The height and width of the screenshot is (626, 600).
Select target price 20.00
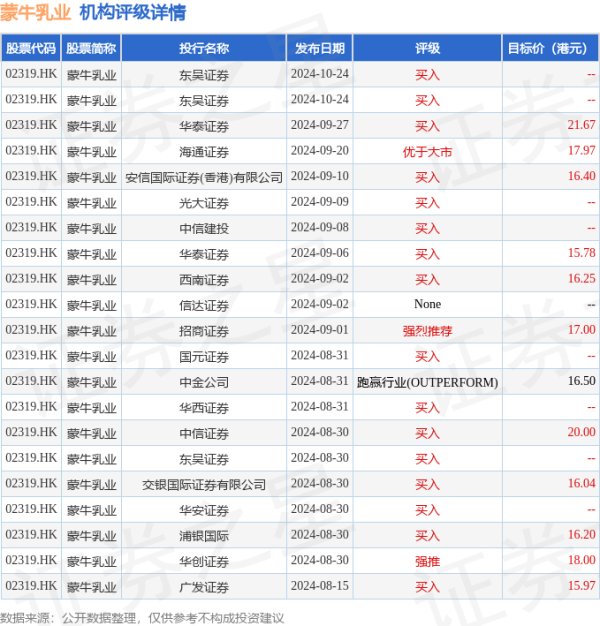pos(581,432)
